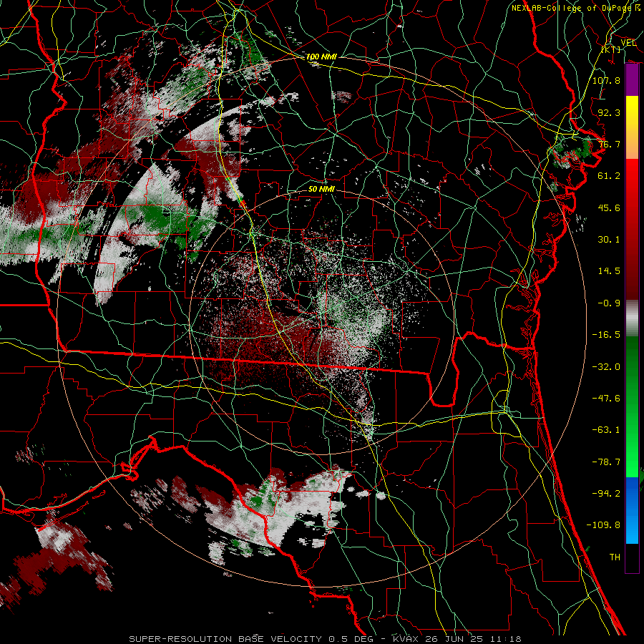Click the -16.5 value on the velocity scale
This screenshot has height=644, width=644.
click(x=606, y=335)
